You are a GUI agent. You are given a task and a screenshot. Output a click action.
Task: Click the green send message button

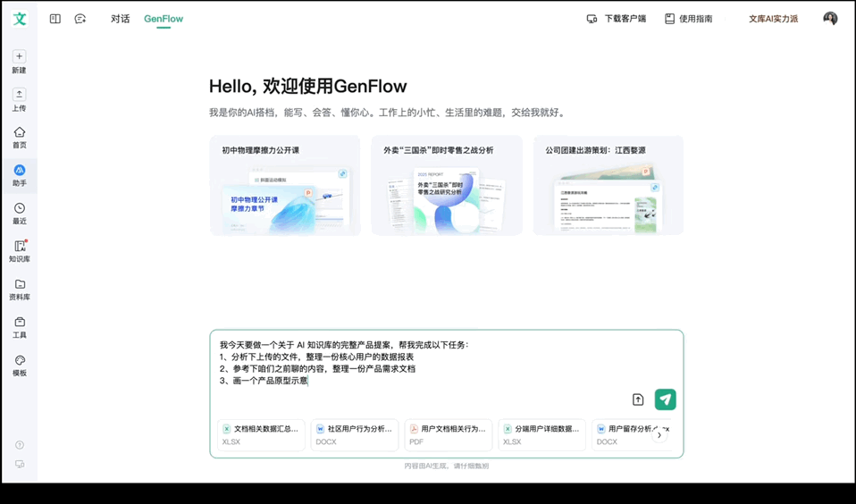665,399
